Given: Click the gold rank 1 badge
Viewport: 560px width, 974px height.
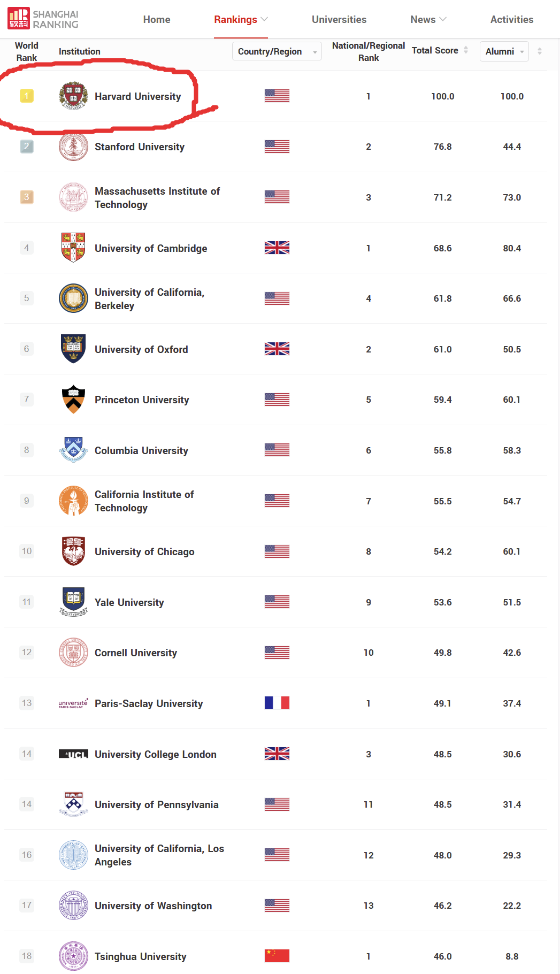Looking at the screenshot, I should [27, 96].
